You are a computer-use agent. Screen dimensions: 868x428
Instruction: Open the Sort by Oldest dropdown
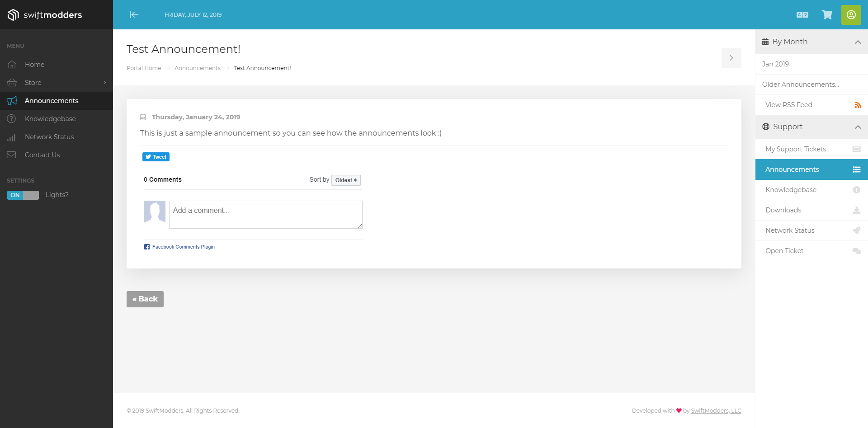coord(346,180)
